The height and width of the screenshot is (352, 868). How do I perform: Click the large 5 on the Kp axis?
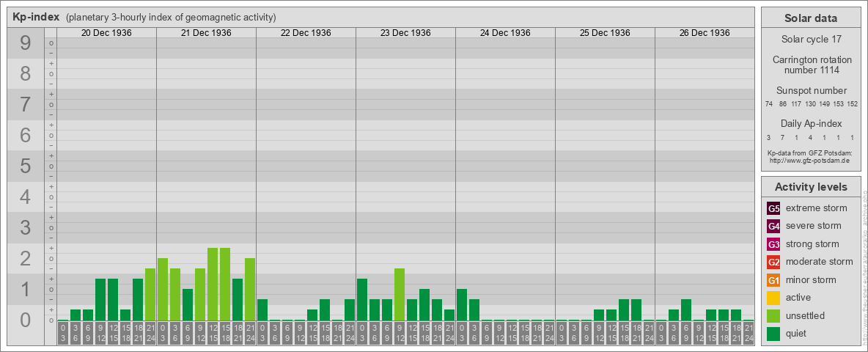(26, 166)
